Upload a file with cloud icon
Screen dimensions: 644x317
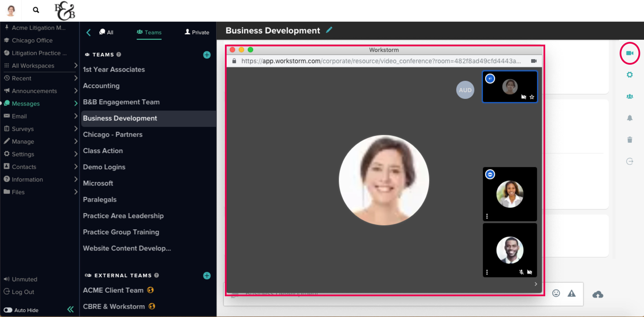(598, 294)
